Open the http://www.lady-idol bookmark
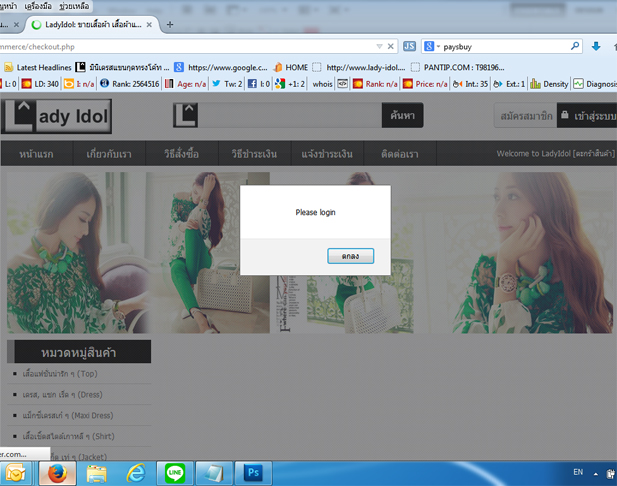617x486 pixels. 358,67
